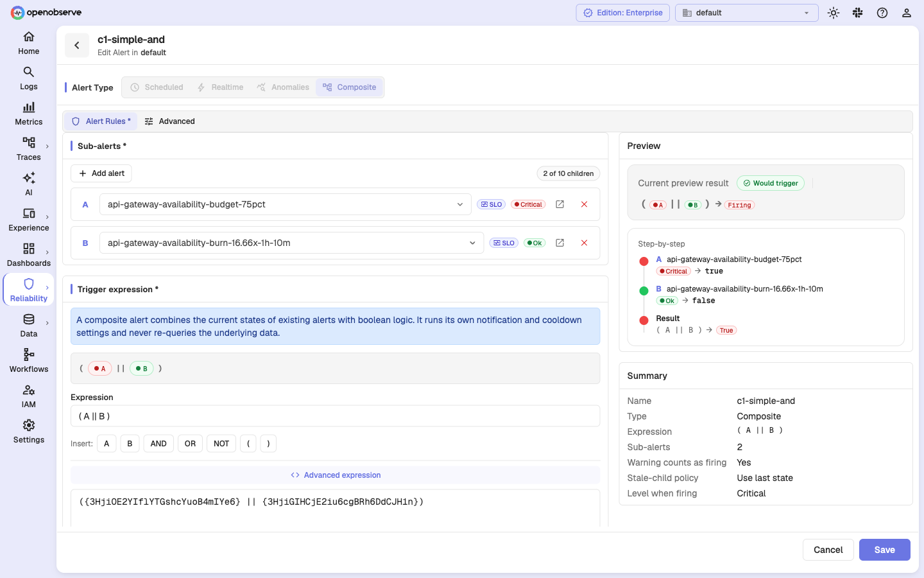Insert opening parenthesis into expression
The width and height of the screenshot is (924, 578).
click(248, 444)
